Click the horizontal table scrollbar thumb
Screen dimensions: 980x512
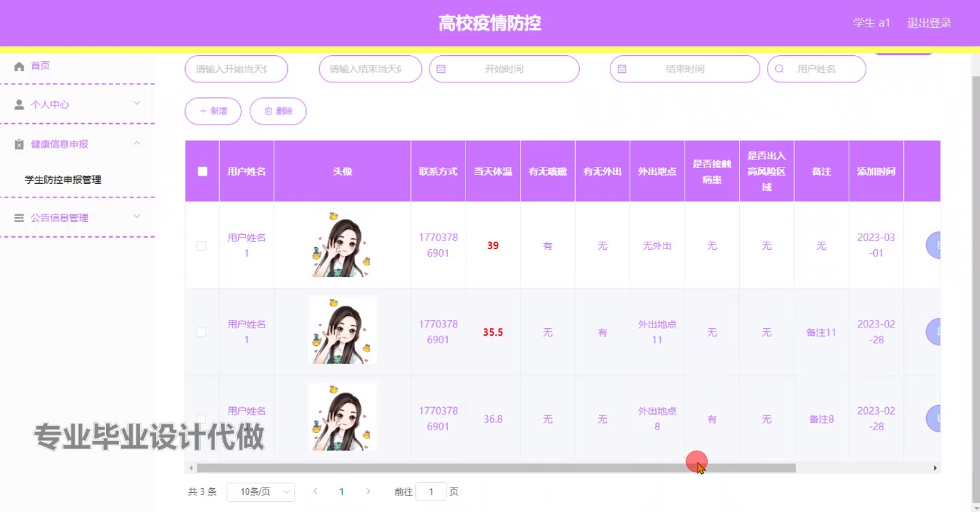[496, 468]
